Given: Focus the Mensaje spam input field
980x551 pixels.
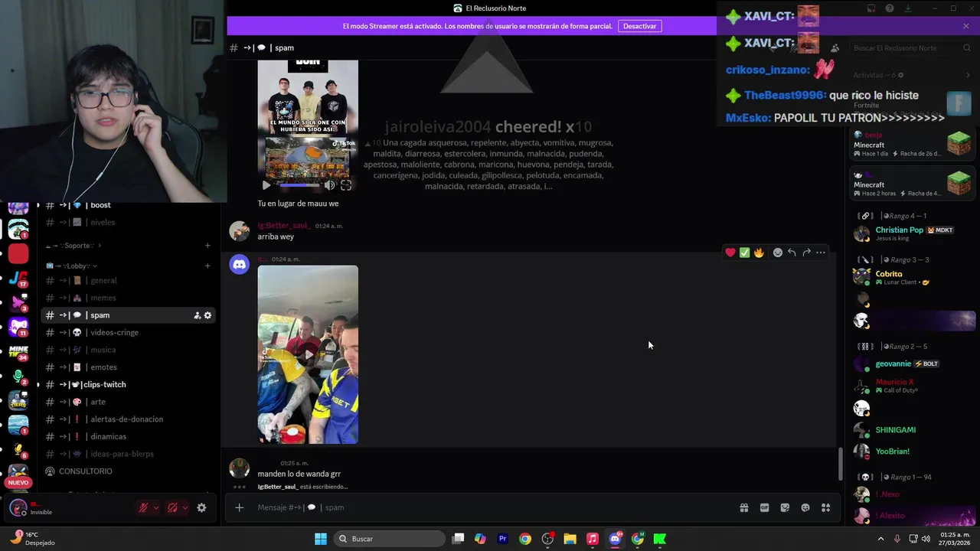Looking at the screenshot, I should click(490, 507).
